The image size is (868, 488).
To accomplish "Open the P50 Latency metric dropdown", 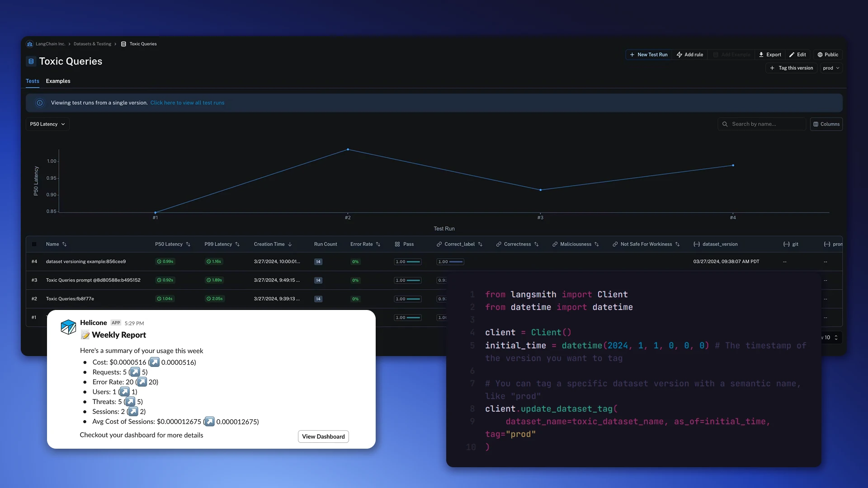I will pyautogui.click(x=47, y=124).
